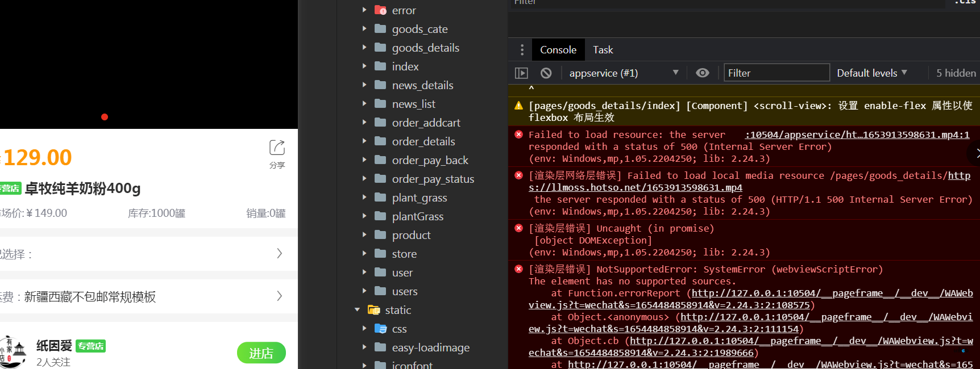Focus the console Filter input field
Screen dimensions: 980x369
click(x=776, y=73)
